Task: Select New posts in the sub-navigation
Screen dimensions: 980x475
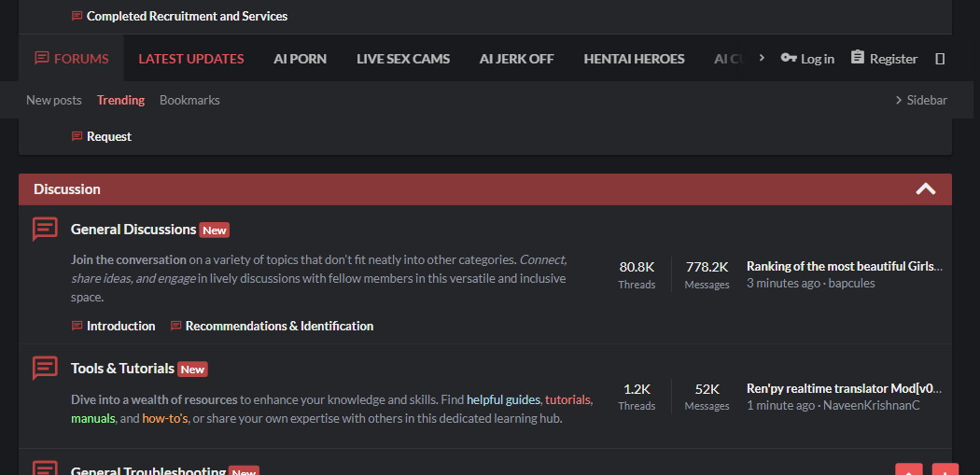Action: click(x=53, y=100)
